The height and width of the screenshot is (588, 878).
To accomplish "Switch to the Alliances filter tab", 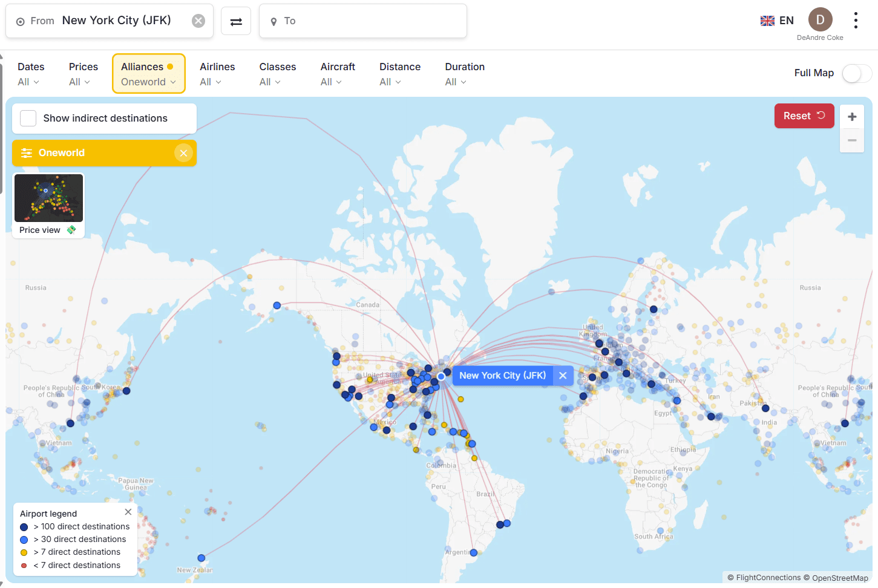I will (148, 73).
